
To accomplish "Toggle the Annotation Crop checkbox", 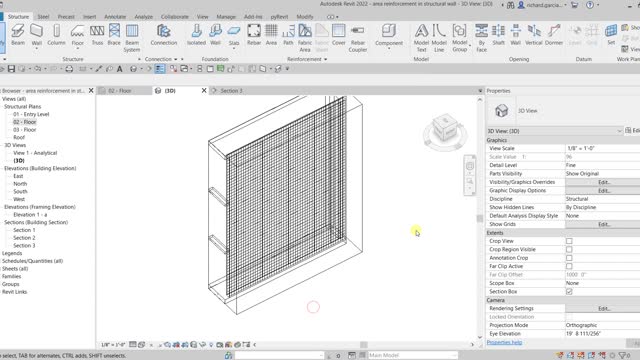I will coord(569,258).
